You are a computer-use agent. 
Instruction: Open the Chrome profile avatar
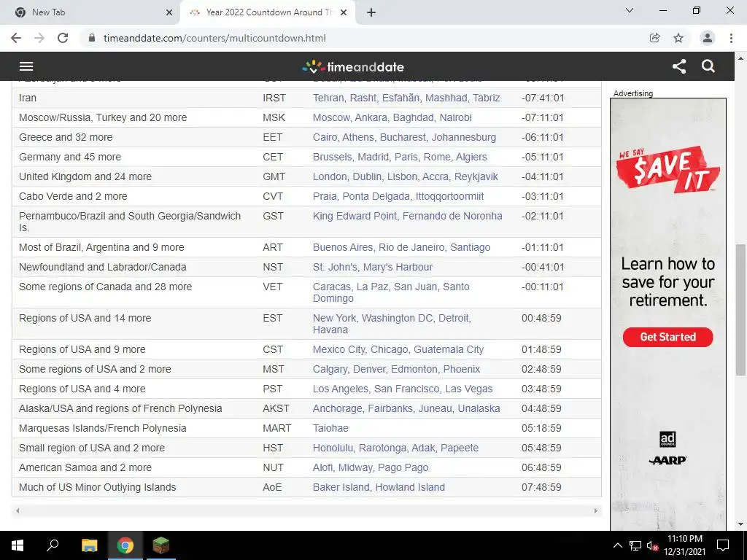pyautogui.click(x=708, y=38)
